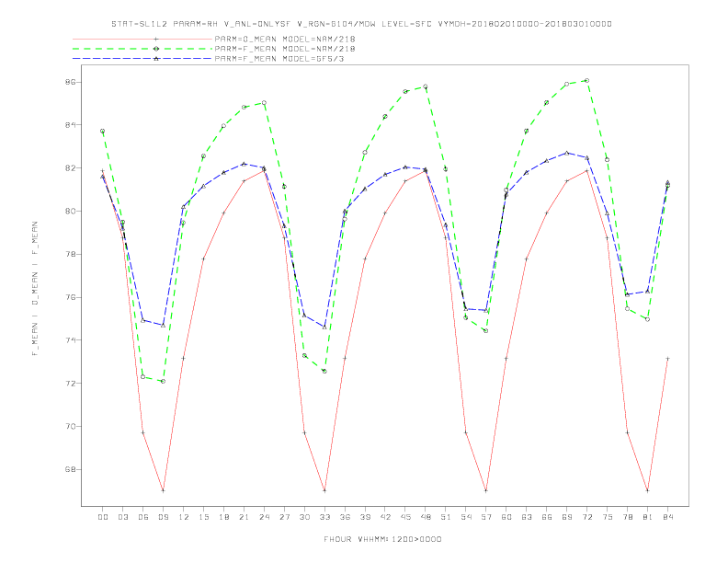The height and width of the screenshot is (563, 728).
Task: Click x-axis forecast hour label 21
Action: pos(245,517)
